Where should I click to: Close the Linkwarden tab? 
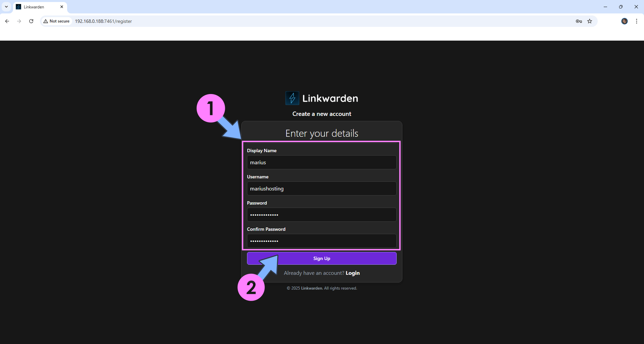(x=62, y=7)
